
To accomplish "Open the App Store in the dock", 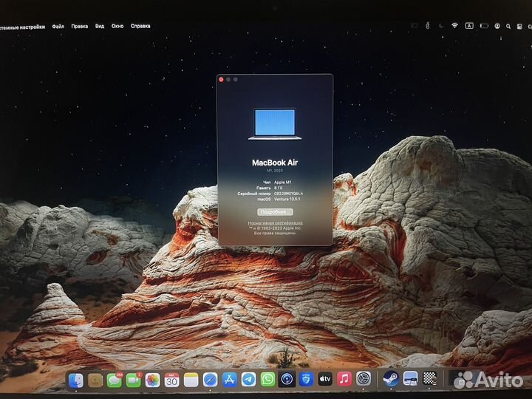I will pyautogui.click(x=229, y=380).
